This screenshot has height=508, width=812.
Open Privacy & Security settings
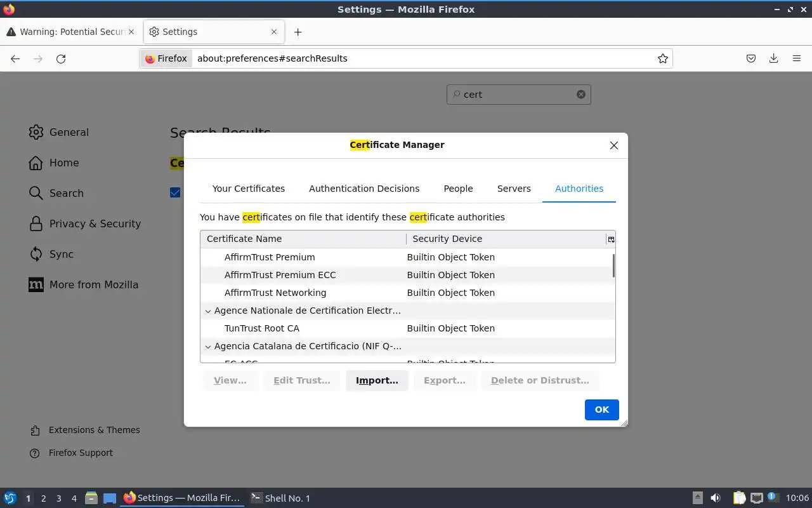pos(85,224)
